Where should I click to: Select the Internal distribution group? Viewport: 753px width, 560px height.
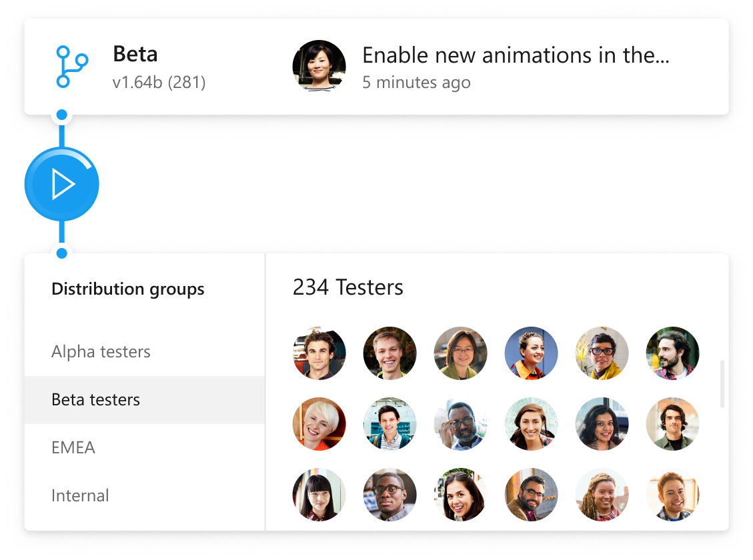[x=80, y=495]
